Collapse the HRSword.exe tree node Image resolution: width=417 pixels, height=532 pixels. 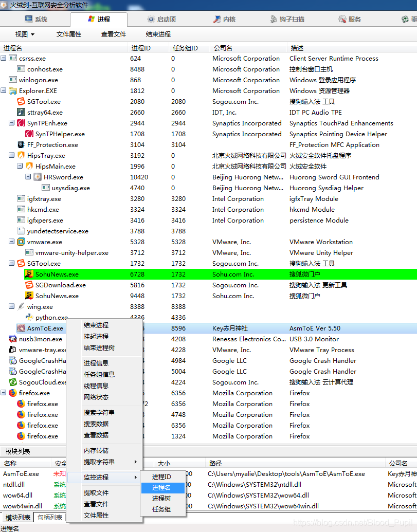[28, 177]
